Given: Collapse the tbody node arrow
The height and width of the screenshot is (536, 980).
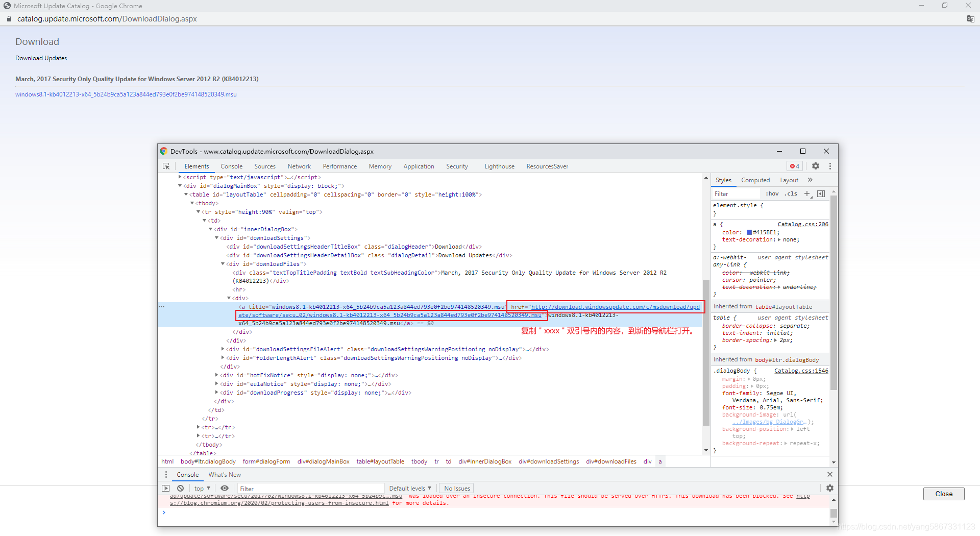Looking at the screenshot, I should pyautogui.click(x=192, y=204).
